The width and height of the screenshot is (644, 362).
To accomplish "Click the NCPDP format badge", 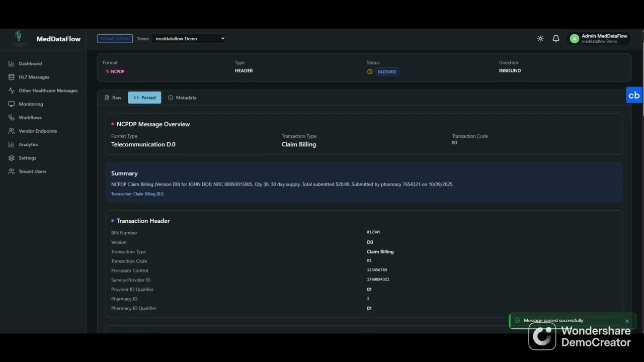I will coord(115,72).
